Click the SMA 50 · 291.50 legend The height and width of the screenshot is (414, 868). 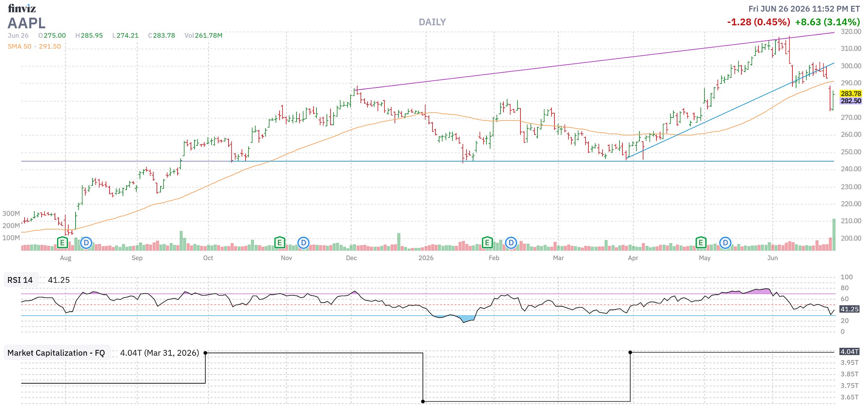pos(34,46)
